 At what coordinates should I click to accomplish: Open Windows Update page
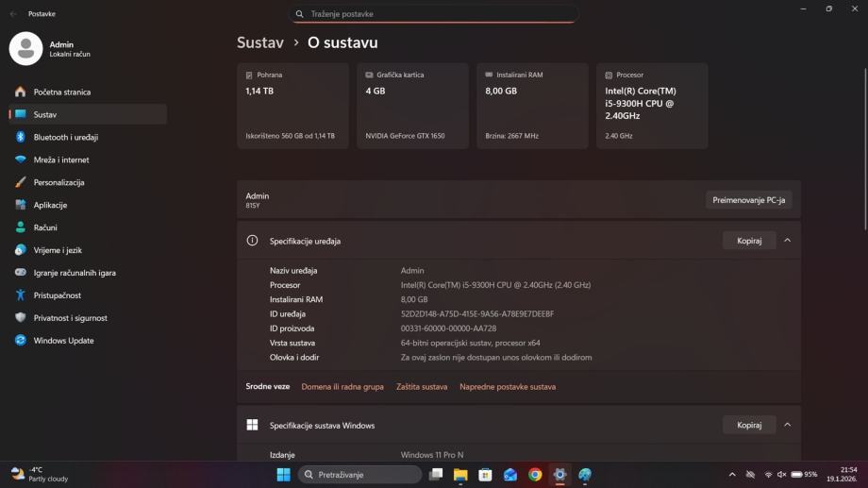tap(88, 340)
